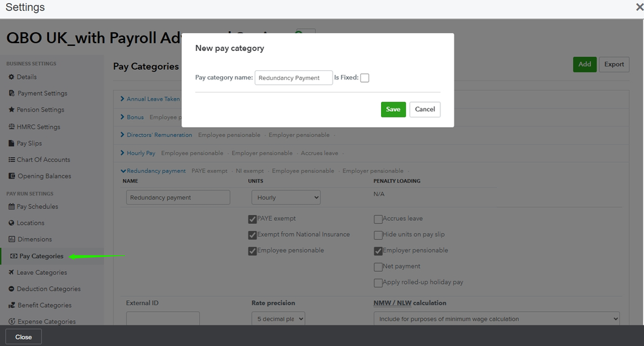Save the new pay category
644x346 pixels.
(393, 110)
